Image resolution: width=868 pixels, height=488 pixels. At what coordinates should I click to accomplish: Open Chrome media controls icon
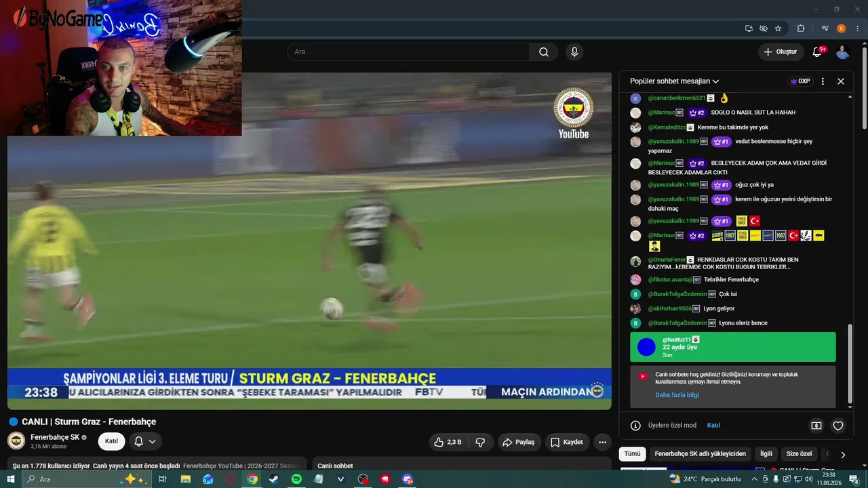(x=825, y=28)
